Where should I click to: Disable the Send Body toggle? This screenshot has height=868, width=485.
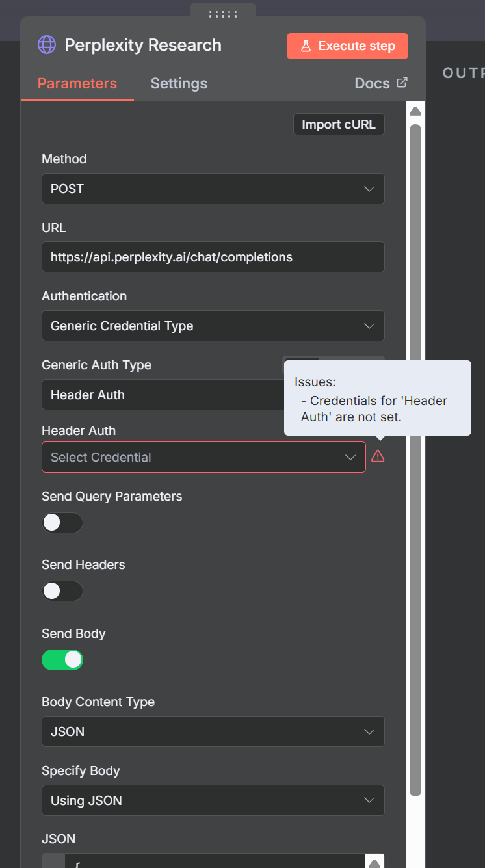point(62,660)
